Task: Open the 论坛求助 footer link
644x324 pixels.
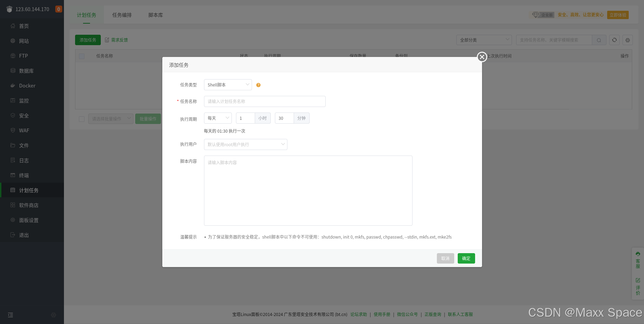Action: 359,314
